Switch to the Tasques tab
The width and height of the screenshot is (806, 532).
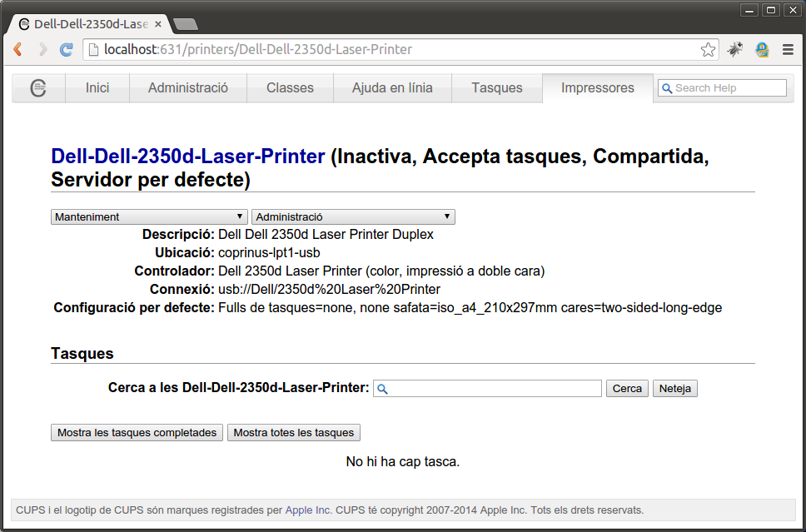pyautogui.click(x=497, y=88)
